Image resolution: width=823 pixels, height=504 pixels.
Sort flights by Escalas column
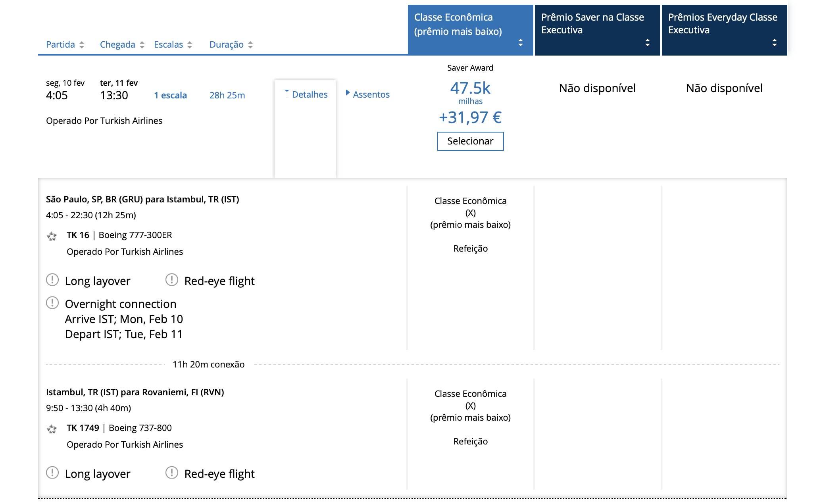[x=173, y=44]
